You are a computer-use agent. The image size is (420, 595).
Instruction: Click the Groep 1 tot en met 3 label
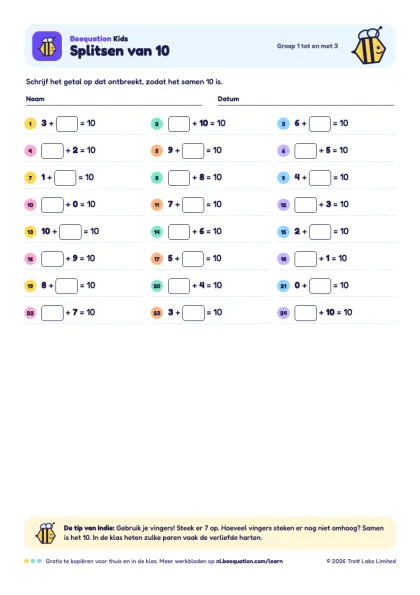pyautogui.click(x=307, y=46)
